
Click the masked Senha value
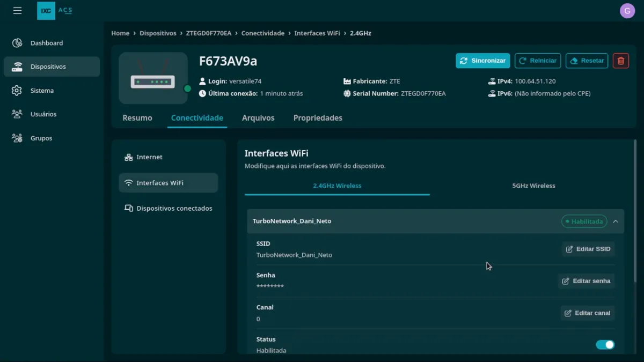point(270,287)
